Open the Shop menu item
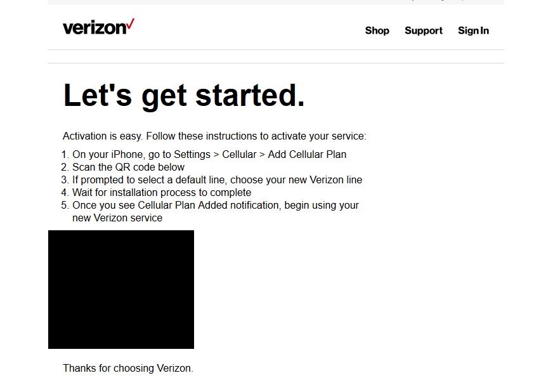Viewport: 534px width, 392px height. [x=377, y=30]
